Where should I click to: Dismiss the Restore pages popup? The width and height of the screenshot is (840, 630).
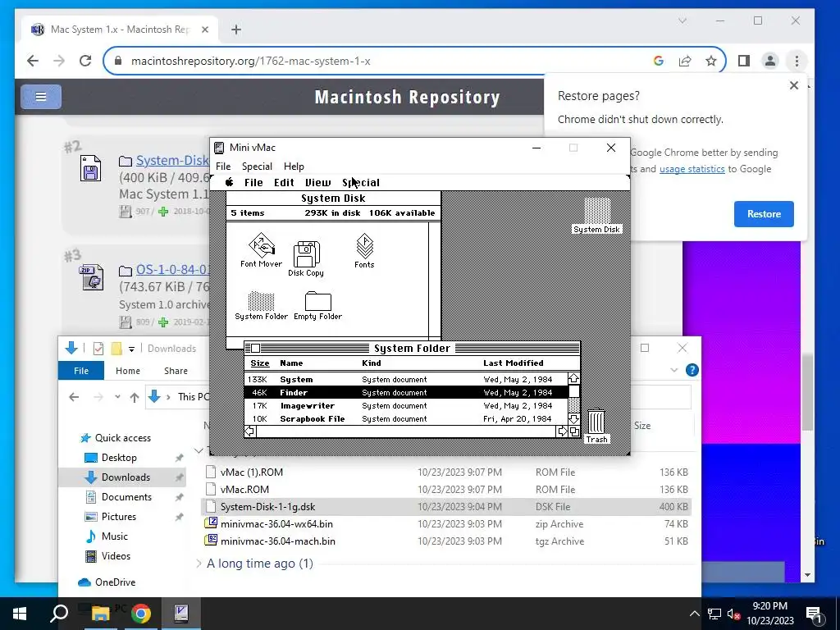tap(794, 85)
